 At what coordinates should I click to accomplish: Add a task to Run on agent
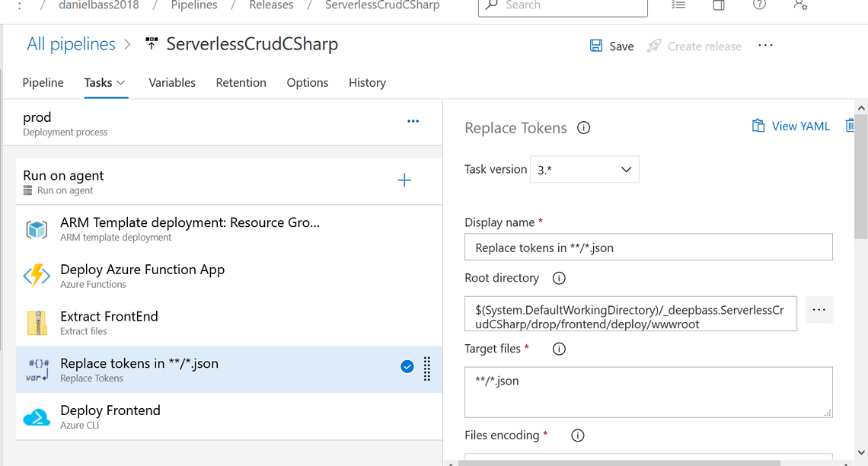404,180
